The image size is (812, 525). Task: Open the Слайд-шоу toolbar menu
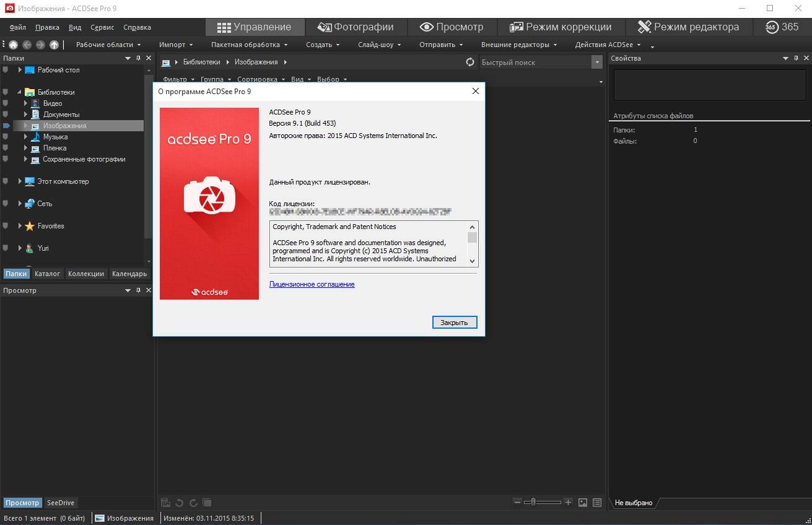click(x=380, y=45)
